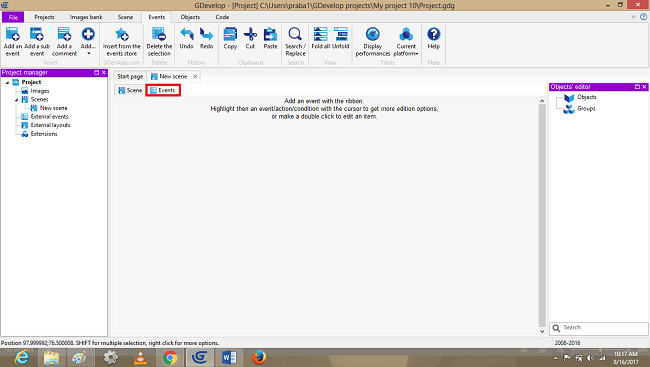Float the Project manager panel
Viewport: 650px width, 367px height.
click(97, 73)
